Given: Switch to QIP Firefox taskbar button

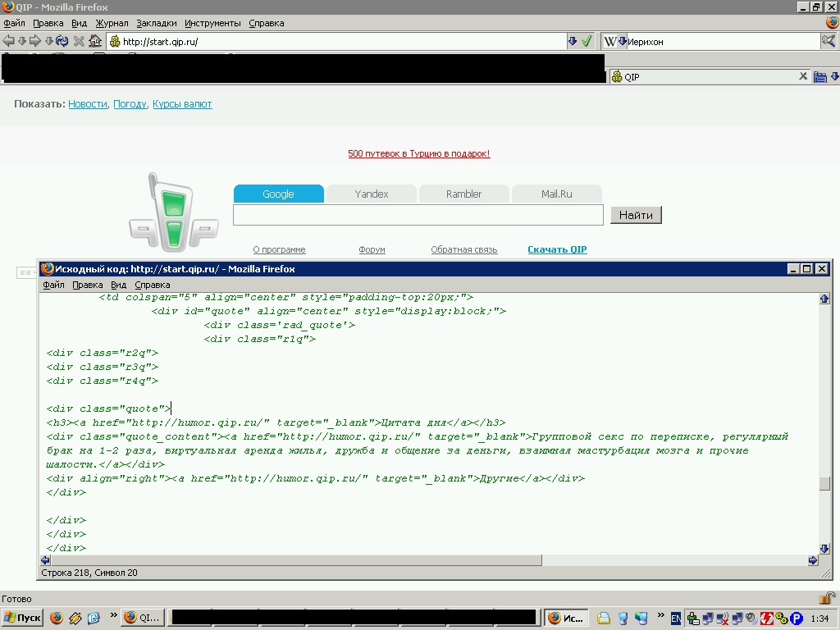Looking at the screenshot, I should [x=141, y=618].
